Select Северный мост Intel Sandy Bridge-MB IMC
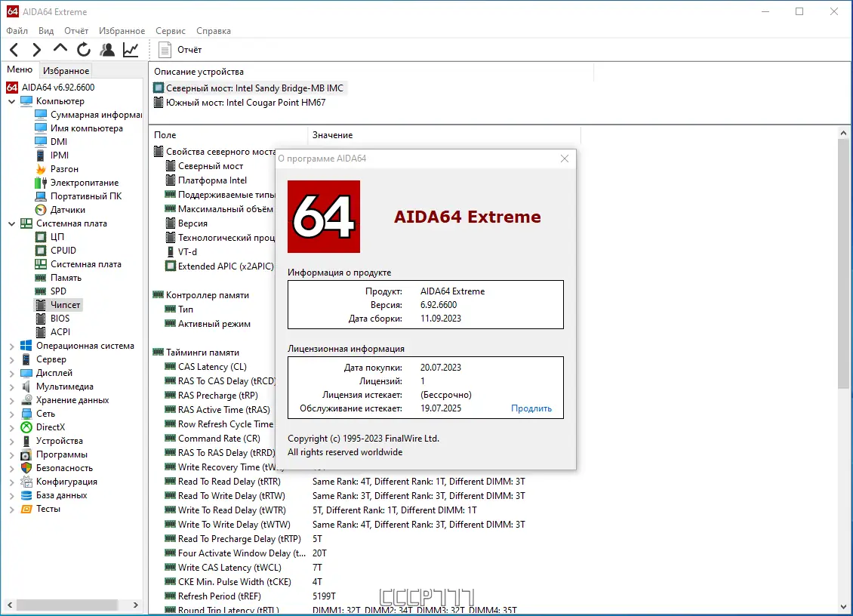The width and height of the screenshot is (853, 616). (x=249, y=88)
